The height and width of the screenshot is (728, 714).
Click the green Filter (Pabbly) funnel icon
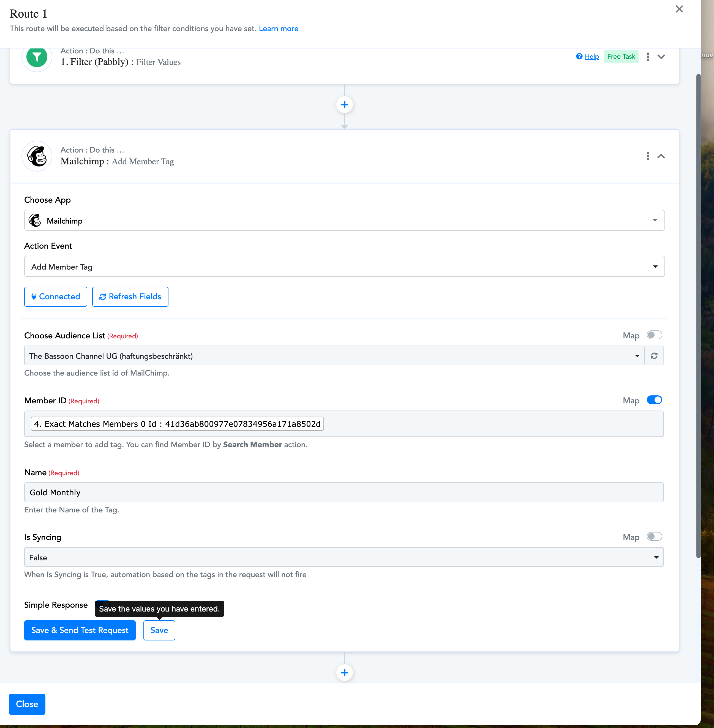[37, 57]
